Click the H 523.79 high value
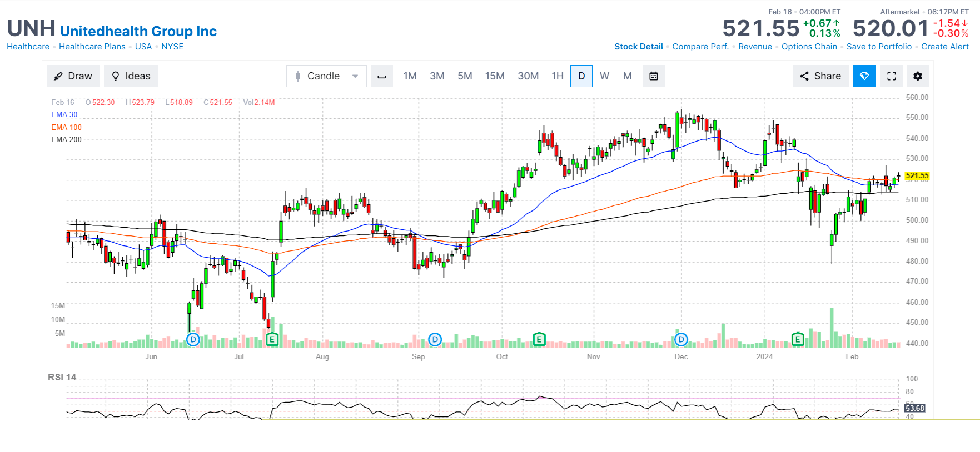The image size is (980, 452). coord(140,102)
